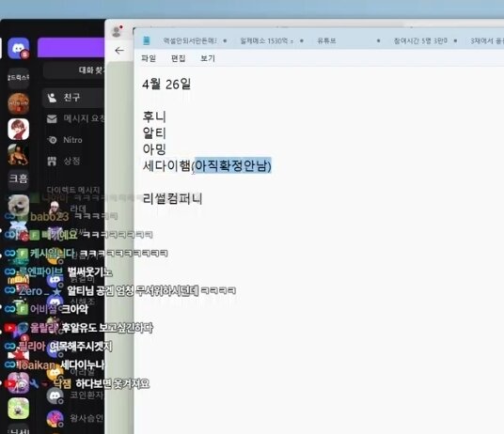Open Discord home via the logo icon
504x434 pixels.
pyautogui.click(x=18, y=49)
